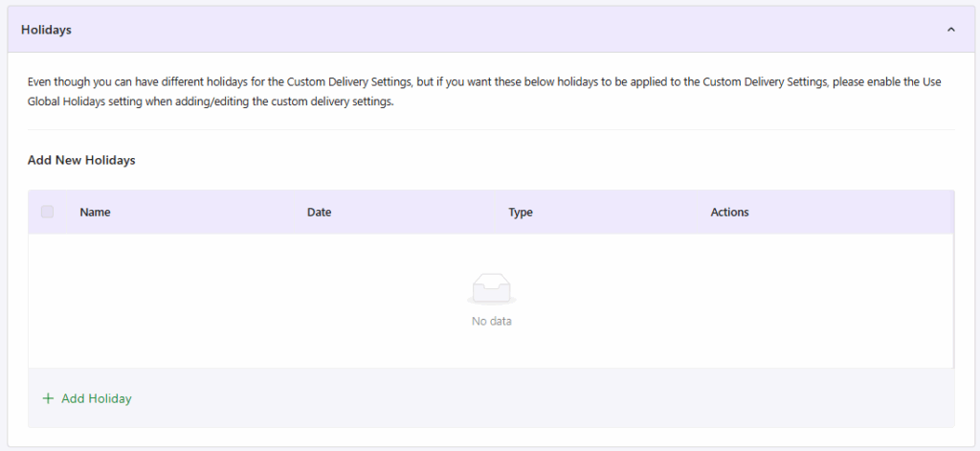Viewport: 980px width, 451px height.
Task: Click blank Holidays header bar beside the title
Action: [x=479, y=30]
